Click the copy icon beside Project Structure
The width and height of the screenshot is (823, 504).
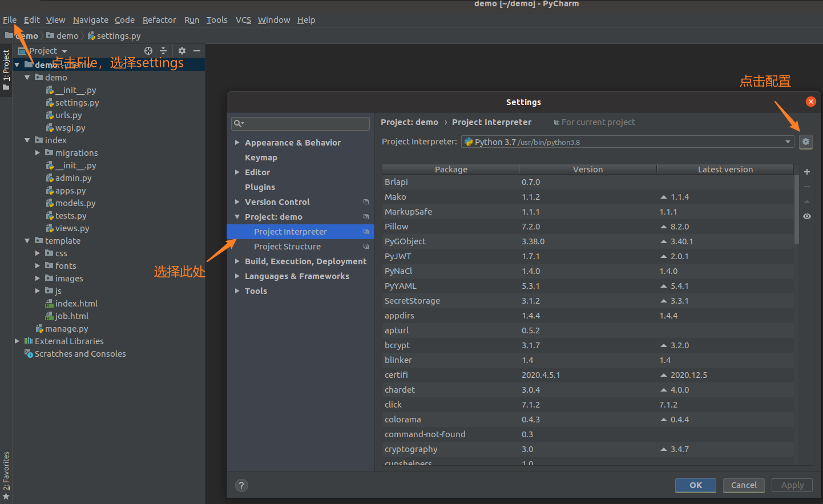pos(366,247)
